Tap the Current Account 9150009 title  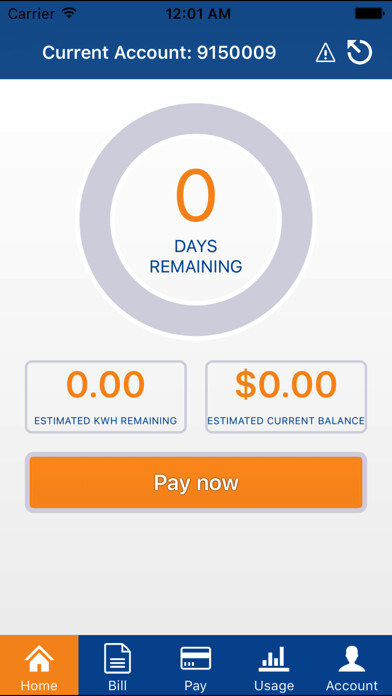point(159,53)
